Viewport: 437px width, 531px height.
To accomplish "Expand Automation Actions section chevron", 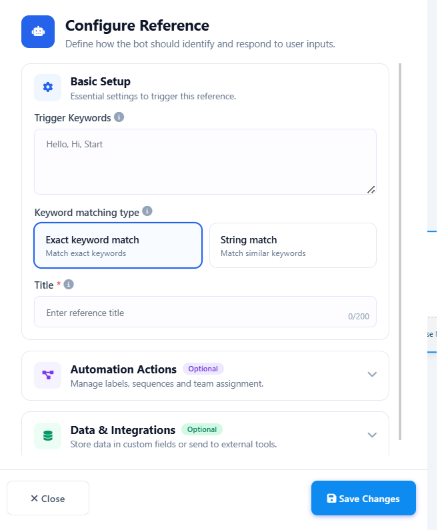I will (372, 374).
